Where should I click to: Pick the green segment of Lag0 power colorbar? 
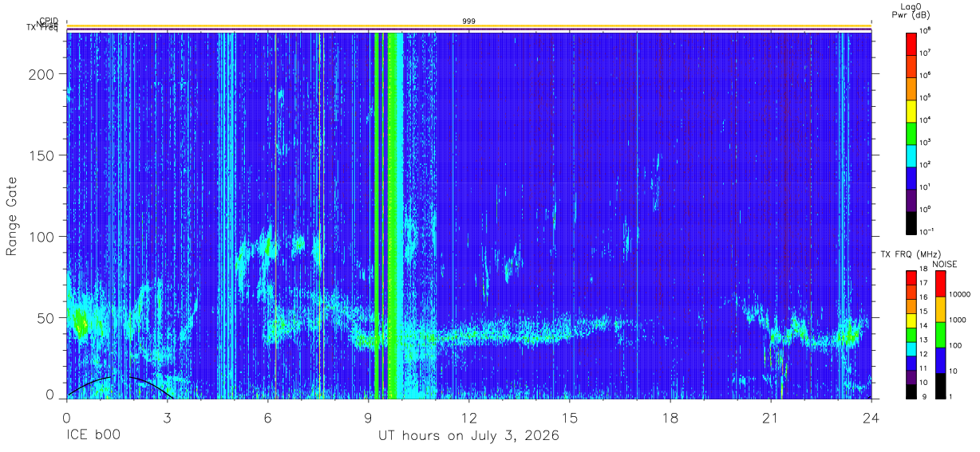(911, 132)
